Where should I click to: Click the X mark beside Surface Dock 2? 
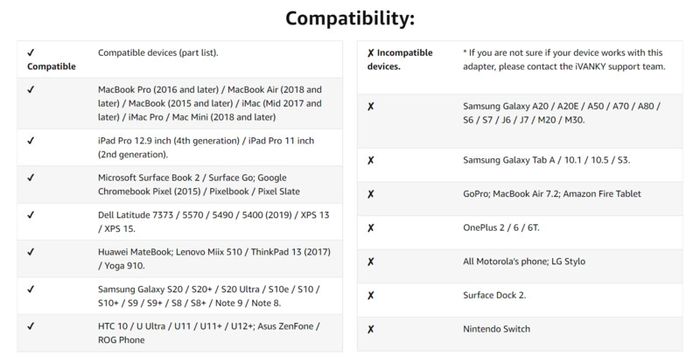371,295
